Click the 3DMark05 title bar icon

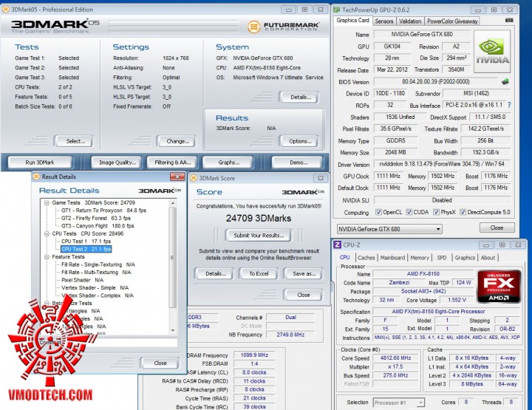pos(6,9)
